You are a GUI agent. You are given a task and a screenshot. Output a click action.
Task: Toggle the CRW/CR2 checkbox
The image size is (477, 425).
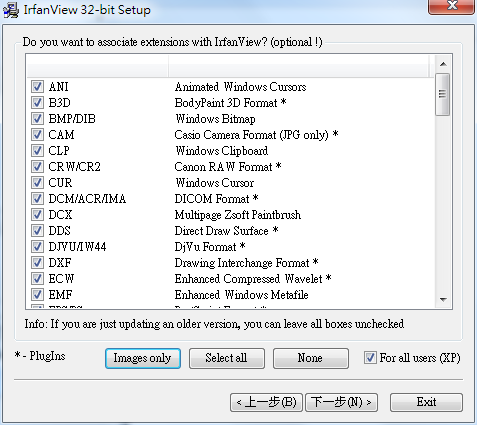[37, 167]
